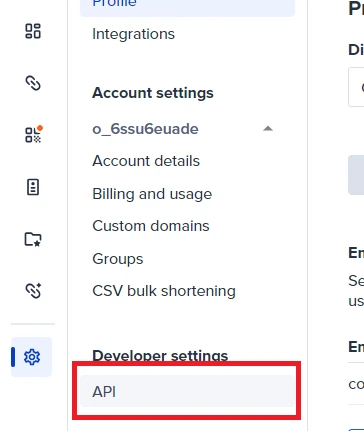Select the Profile menu item at top
This screenshot has width=364, height=431.
coord(187,7)
